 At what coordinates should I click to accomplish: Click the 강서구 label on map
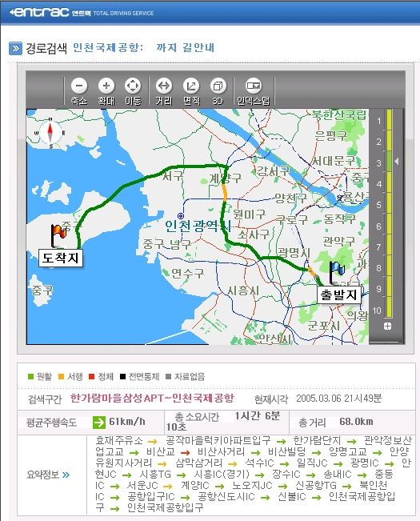pyautogui.click(x=274, y=171)
